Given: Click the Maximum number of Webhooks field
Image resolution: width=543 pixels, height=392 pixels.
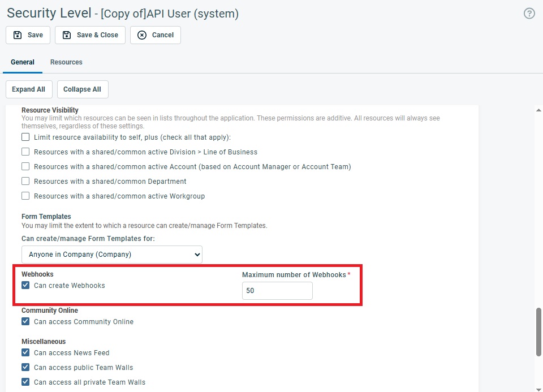Looking at the screenshot, I should pyautogui.click(x=277, y=291).
